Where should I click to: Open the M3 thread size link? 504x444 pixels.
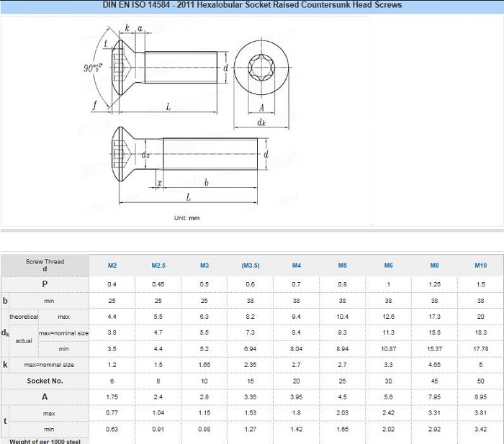[x=204, y=266]
